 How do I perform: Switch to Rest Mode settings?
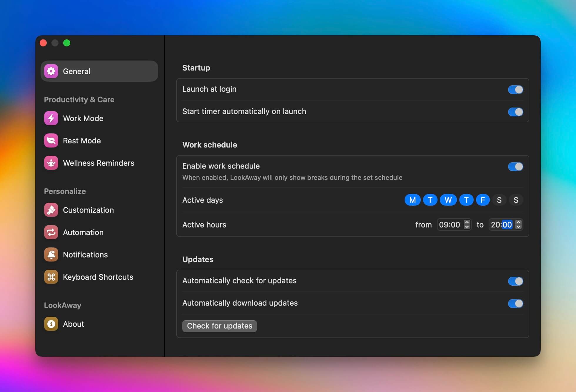tap(99, 140)
